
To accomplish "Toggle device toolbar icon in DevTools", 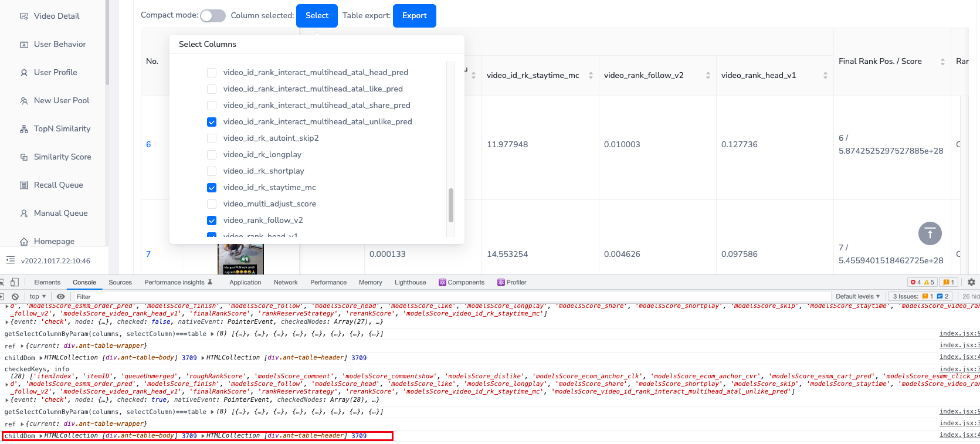I will pos(15,282).
